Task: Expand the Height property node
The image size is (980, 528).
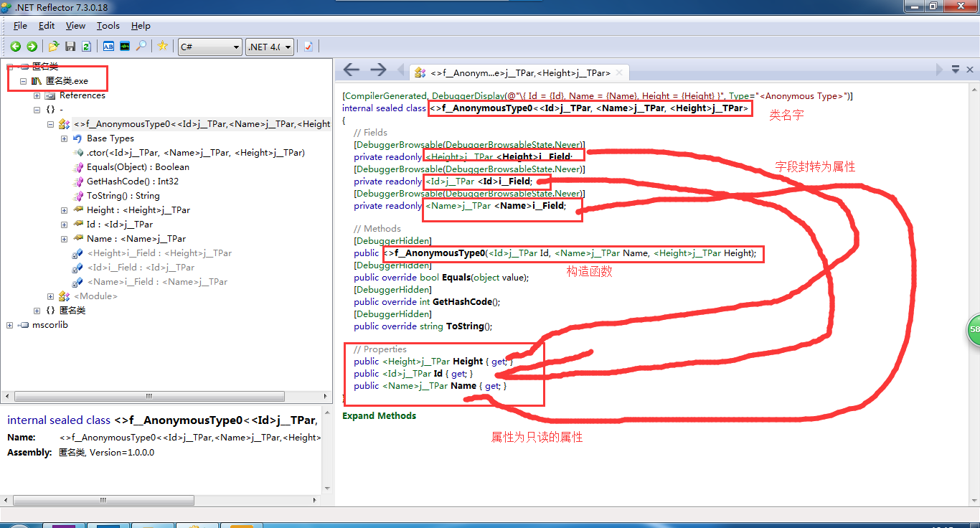Action: click(64, 210)
